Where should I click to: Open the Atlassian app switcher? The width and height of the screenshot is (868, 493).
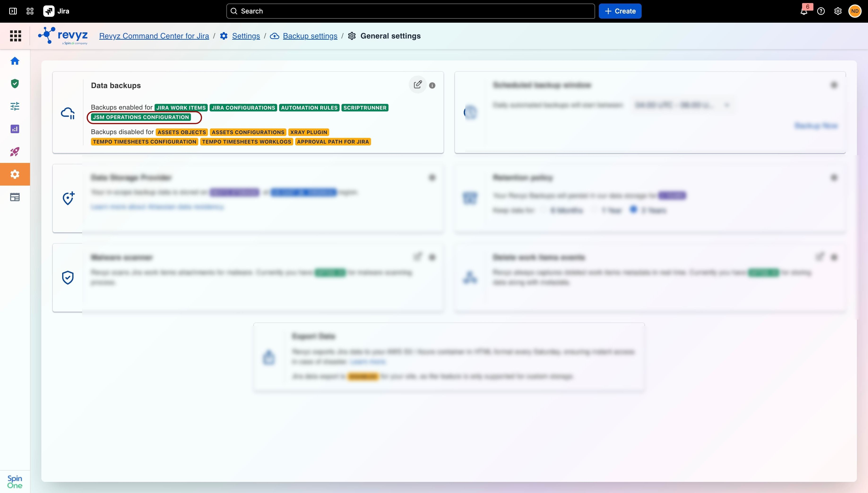tap(30, 11)
